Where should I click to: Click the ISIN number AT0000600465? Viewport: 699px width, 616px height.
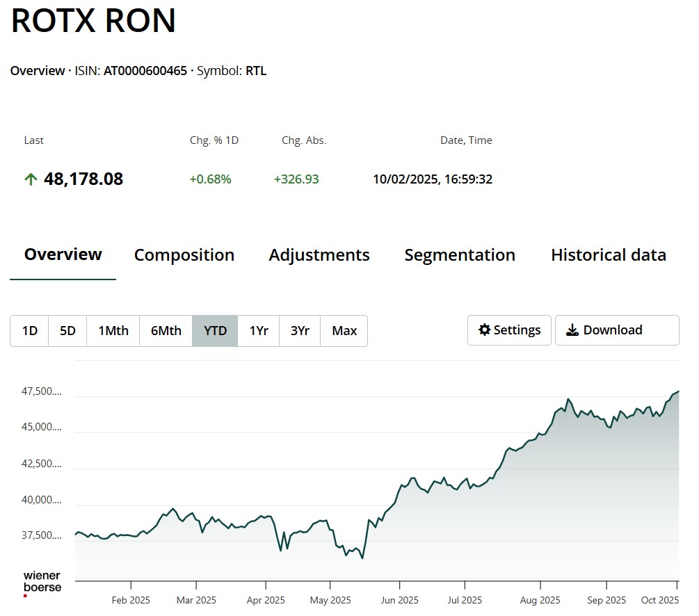(x=145, y=71)
